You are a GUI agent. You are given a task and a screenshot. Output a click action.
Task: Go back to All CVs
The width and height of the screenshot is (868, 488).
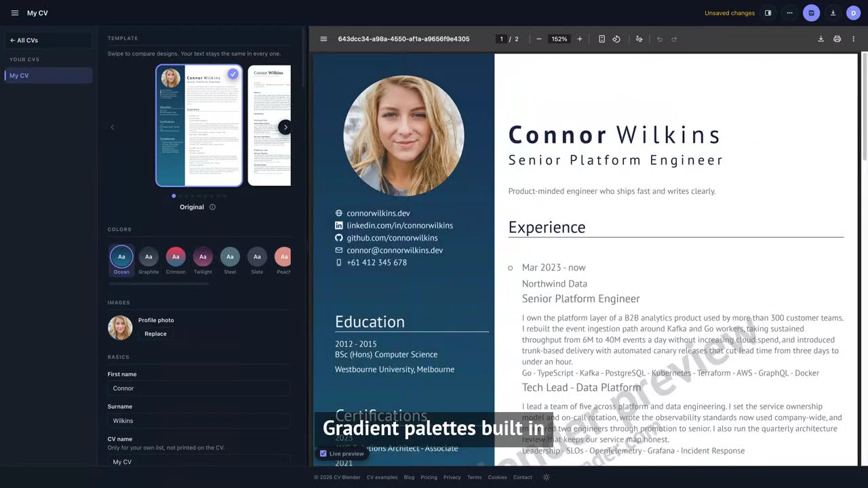[49, 41]
